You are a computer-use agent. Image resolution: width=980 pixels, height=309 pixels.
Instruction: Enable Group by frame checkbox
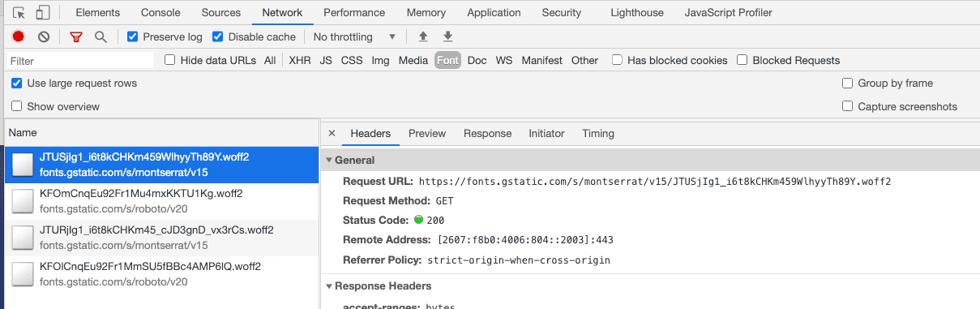point(847,83)
